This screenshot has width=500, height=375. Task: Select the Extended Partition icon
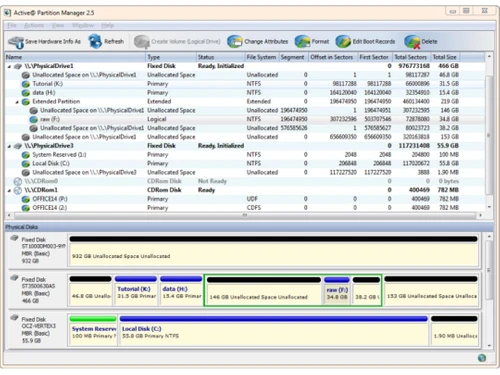(x=26, y=102)
